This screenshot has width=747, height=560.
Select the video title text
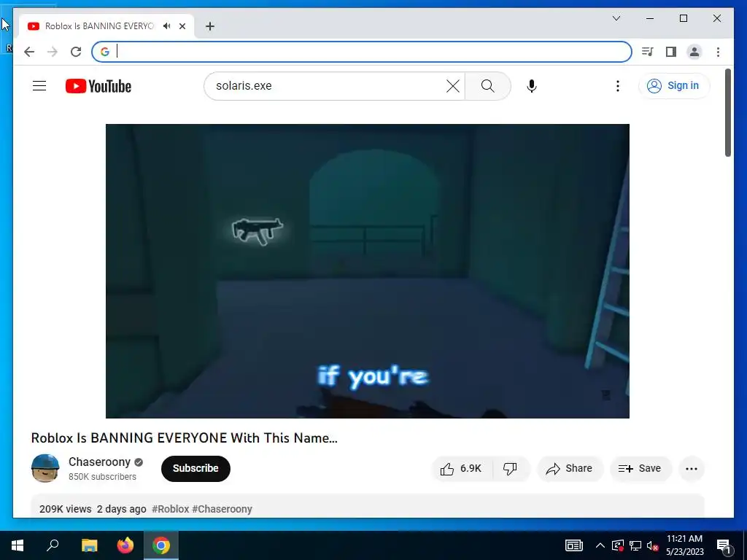click(184, 438)
